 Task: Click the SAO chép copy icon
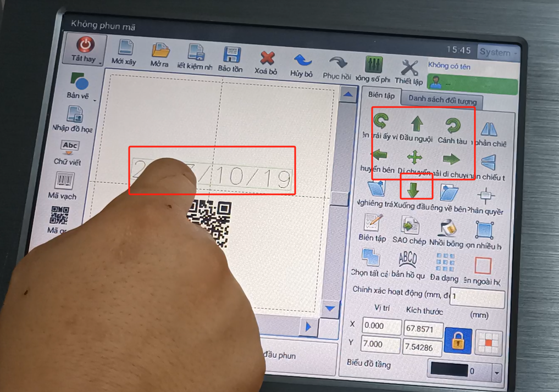coord(409,226)
